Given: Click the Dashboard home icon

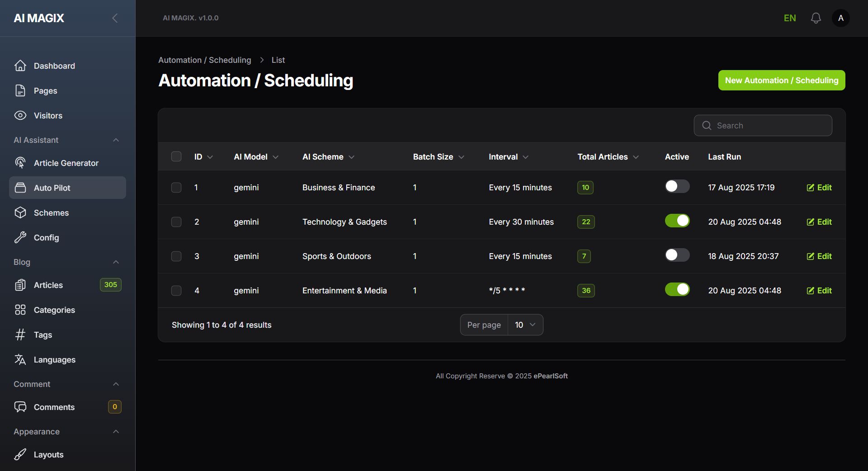Looking at the screenshot, I should tap(20, 66).
